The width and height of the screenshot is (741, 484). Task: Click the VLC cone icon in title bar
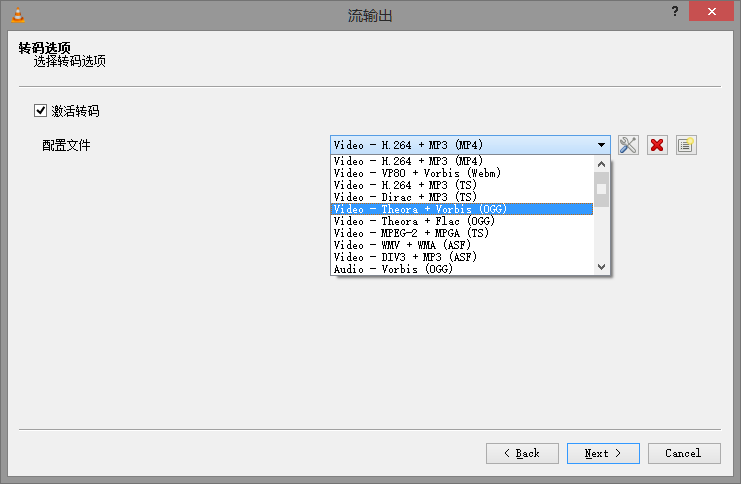pyautogui.click(x=17, y=15)
